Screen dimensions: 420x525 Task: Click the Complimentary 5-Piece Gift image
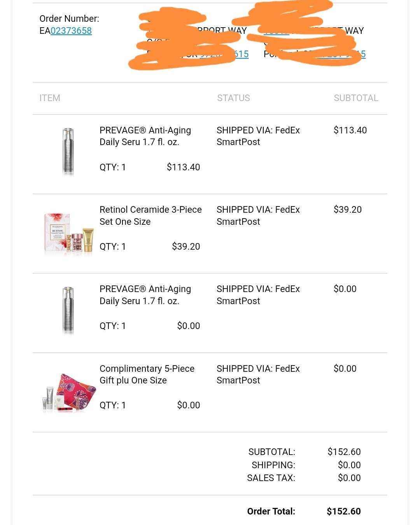pos(69,392)
